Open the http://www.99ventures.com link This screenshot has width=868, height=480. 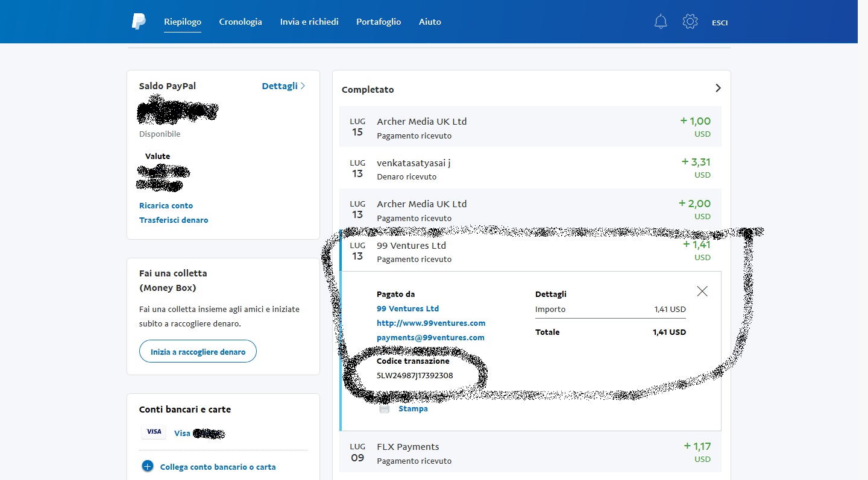click(431, 323)
